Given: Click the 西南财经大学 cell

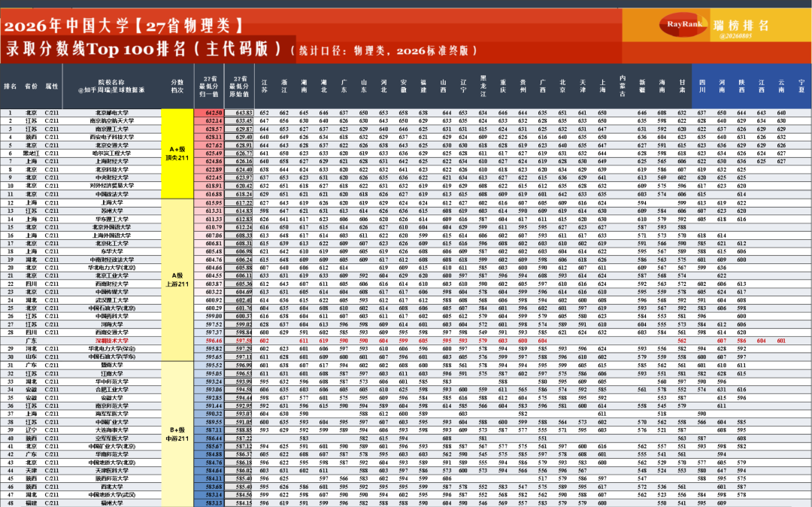Looking at the screenshot, I should click(x=112, y=284).
